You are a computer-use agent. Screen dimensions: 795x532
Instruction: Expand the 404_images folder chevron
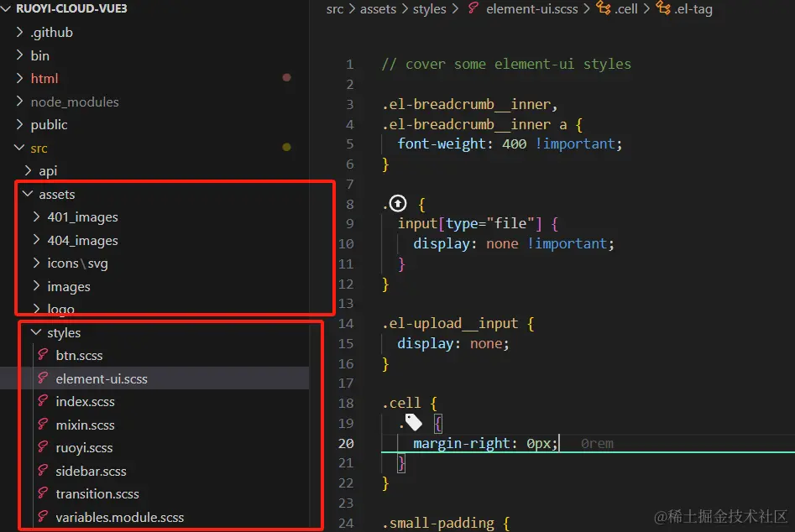pos(36,240)
